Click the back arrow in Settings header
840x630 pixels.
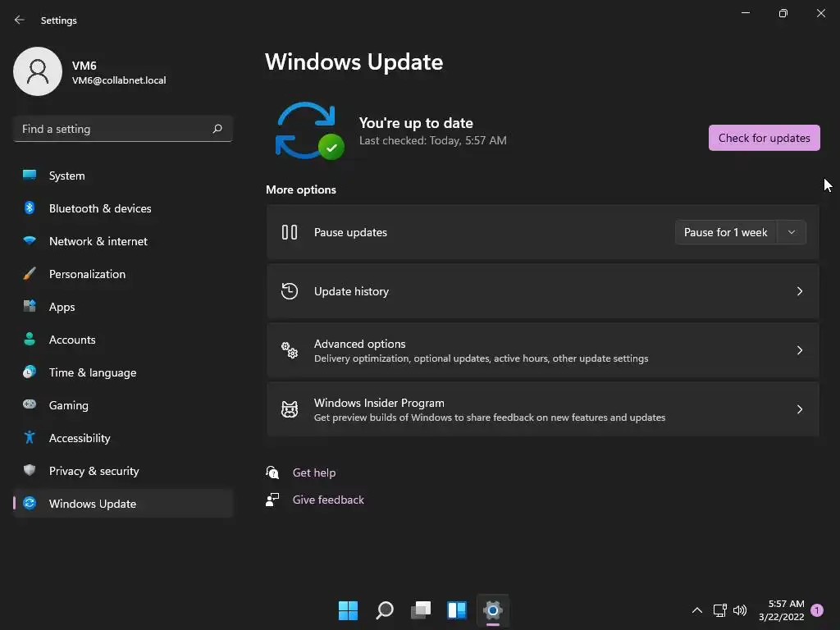[x=20, y=20]
